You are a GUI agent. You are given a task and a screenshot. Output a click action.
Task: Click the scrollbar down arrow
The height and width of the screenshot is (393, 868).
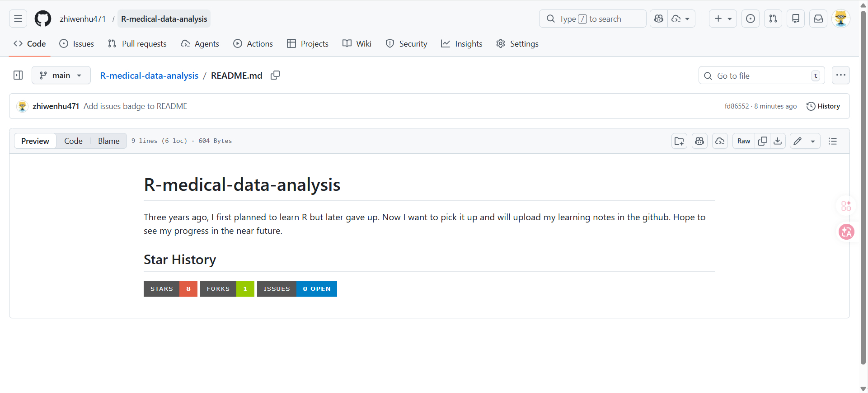point(863,388)
